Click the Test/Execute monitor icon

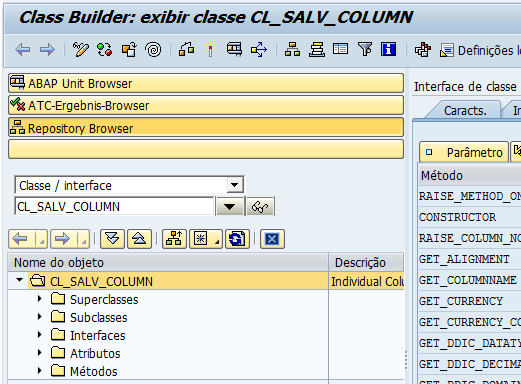pos(234,50)
